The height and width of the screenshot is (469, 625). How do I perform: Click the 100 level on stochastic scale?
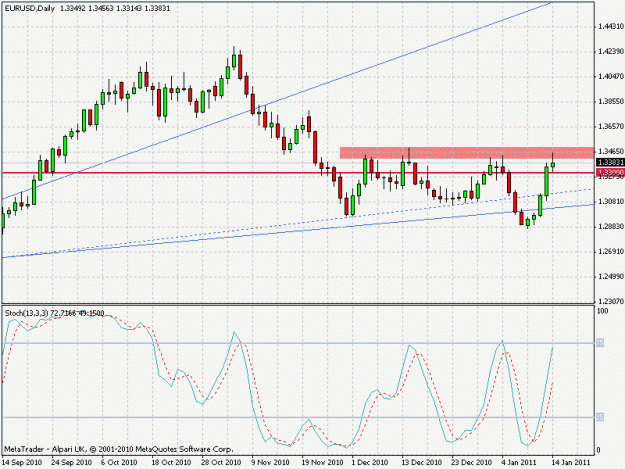pos(603,311)
